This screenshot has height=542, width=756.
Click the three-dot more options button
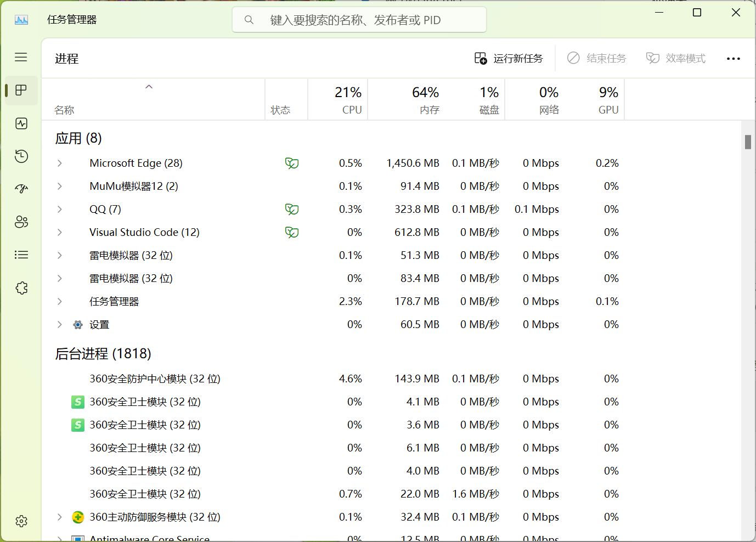click(x=734, y=58)
